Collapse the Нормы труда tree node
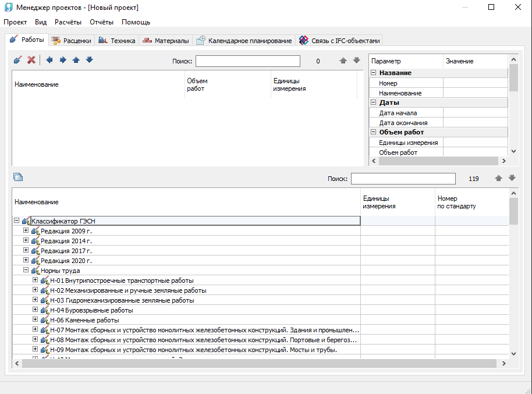 pyautogui.click(x=26, y=270)
